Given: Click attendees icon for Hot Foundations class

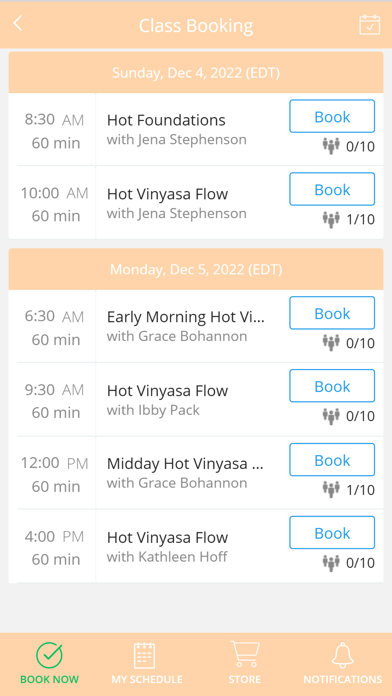Looking at the screenshot, I should 331,146.
